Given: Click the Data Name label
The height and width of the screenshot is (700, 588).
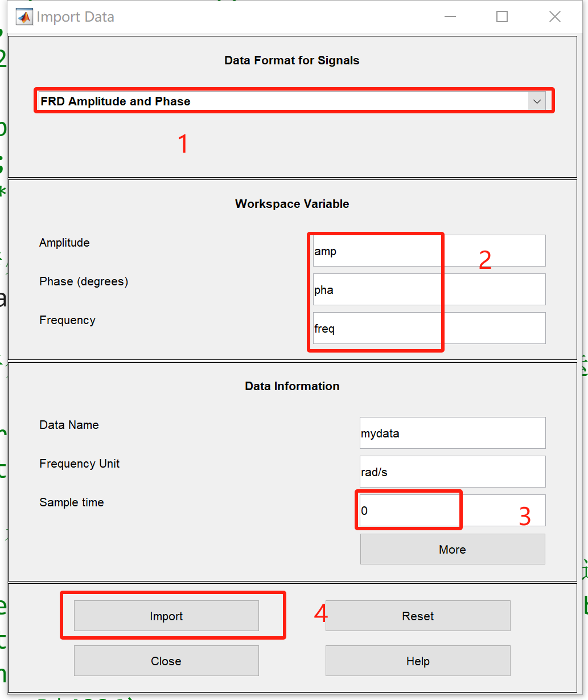Looking at the screenshot, I should [69, 425].
